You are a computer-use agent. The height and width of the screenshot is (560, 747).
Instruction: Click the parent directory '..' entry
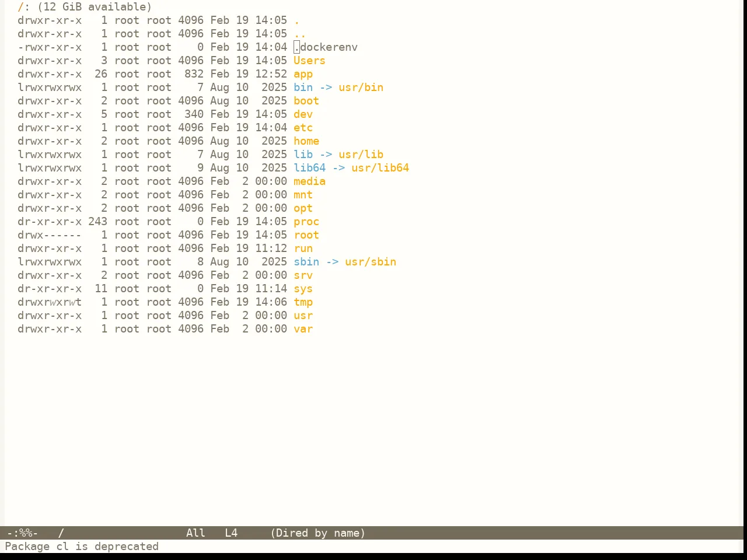click(x=300, y=34)
